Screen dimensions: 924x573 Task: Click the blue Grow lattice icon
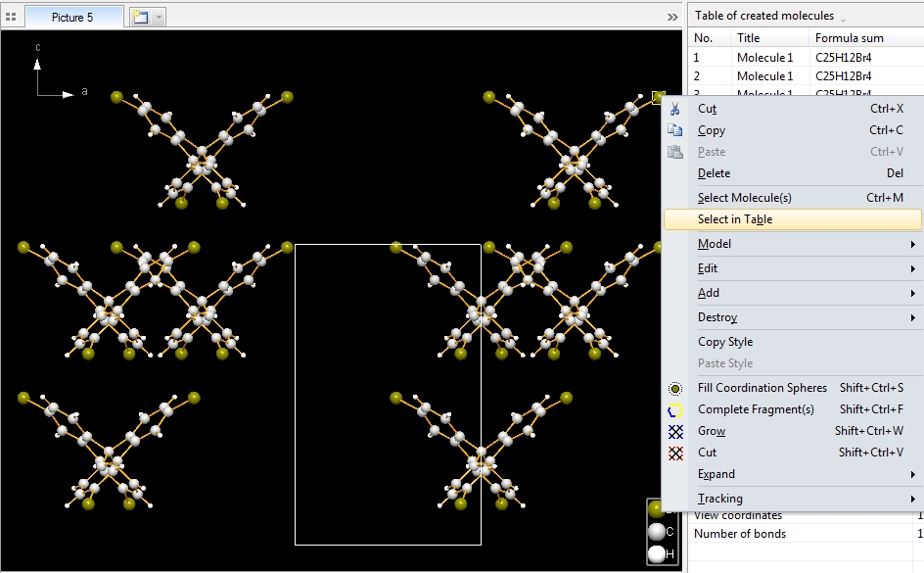point(674,431)
